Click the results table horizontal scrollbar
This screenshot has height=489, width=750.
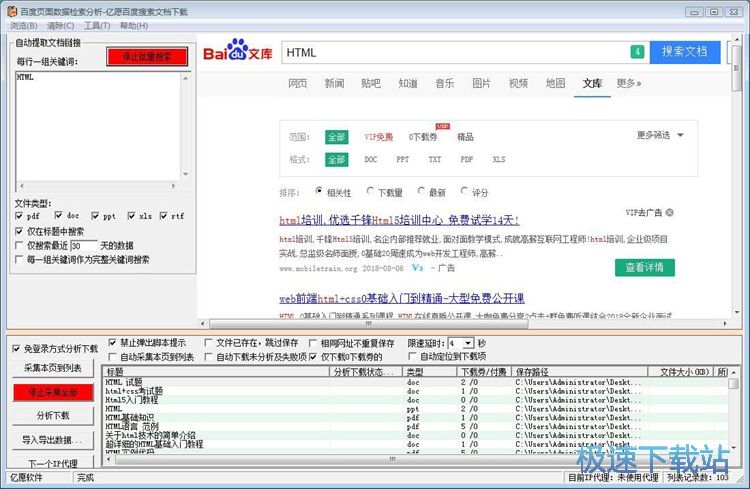point(392,459)
